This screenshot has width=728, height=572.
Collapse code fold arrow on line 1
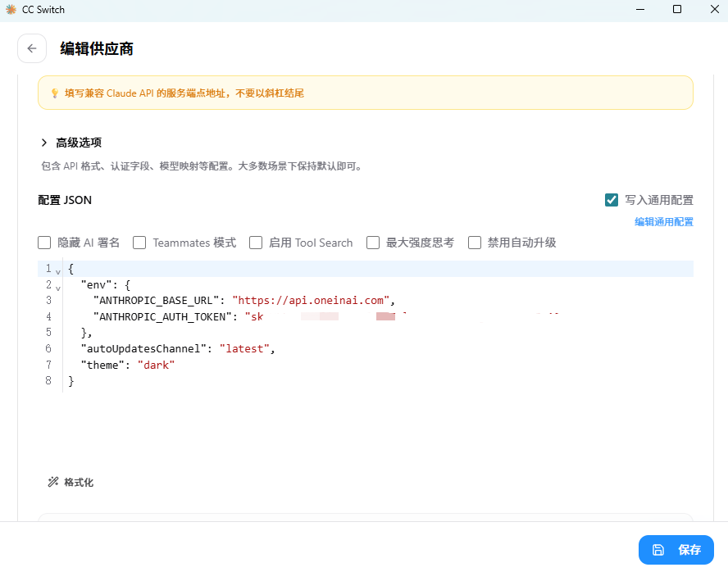click(58, 272)
